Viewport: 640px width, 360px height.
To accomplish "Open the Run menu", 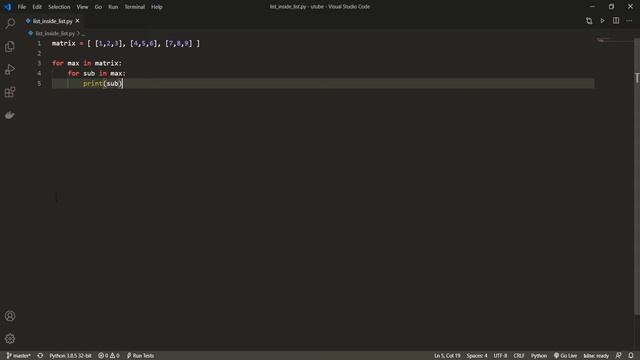I will coord(113,7).
